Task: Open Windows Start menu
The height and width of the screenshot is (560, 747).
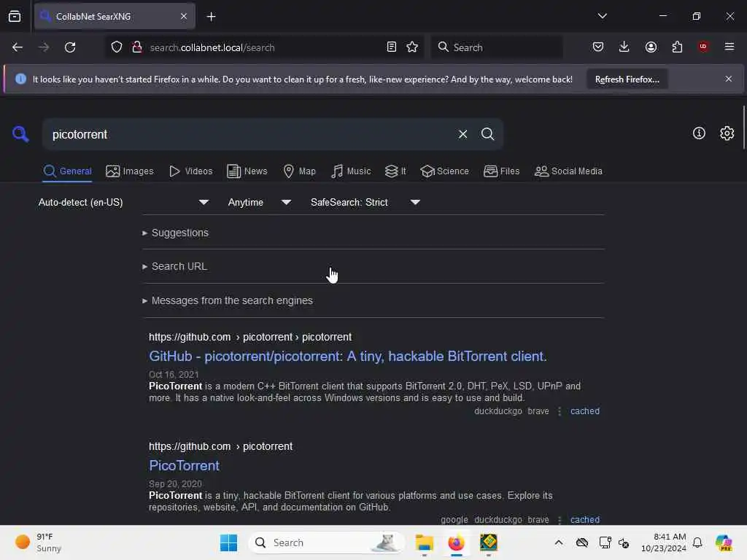Action: [x=228, y=542]
